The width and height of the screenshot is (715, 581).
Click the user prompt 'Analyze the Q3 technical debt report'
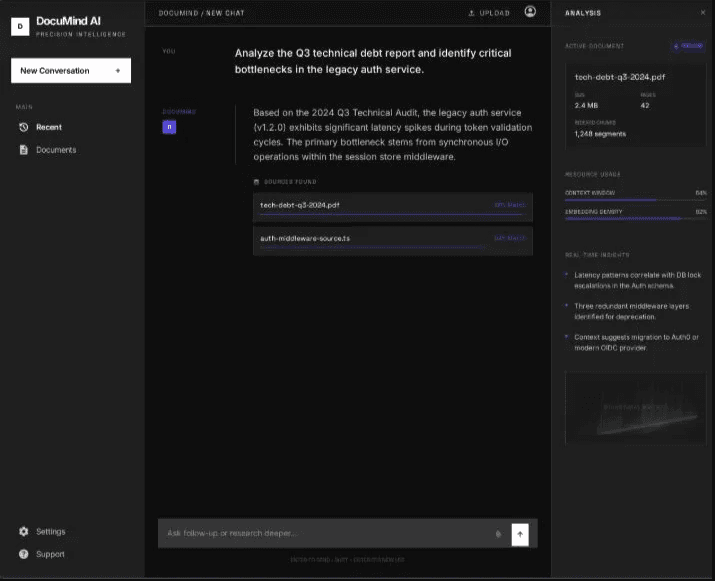[x=373, y=62]
